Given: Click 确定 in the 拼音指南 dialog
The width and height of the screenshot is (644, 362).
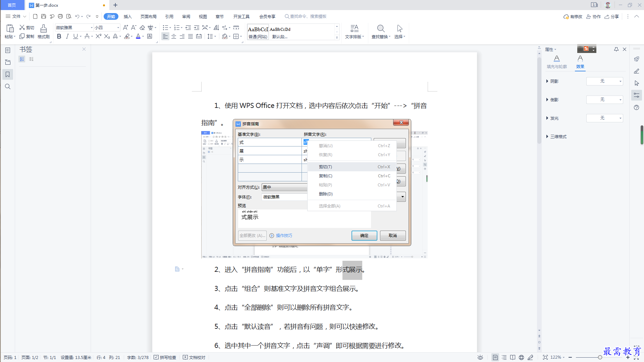Looking at the screenshot, I should 364,236.
